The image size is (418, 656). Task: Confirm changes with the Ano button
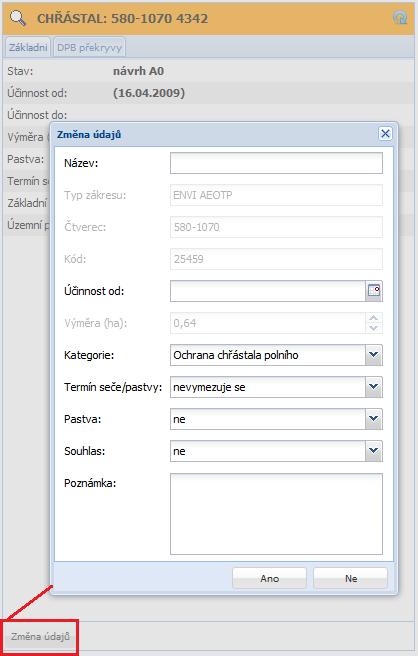[x=269, y=578]
